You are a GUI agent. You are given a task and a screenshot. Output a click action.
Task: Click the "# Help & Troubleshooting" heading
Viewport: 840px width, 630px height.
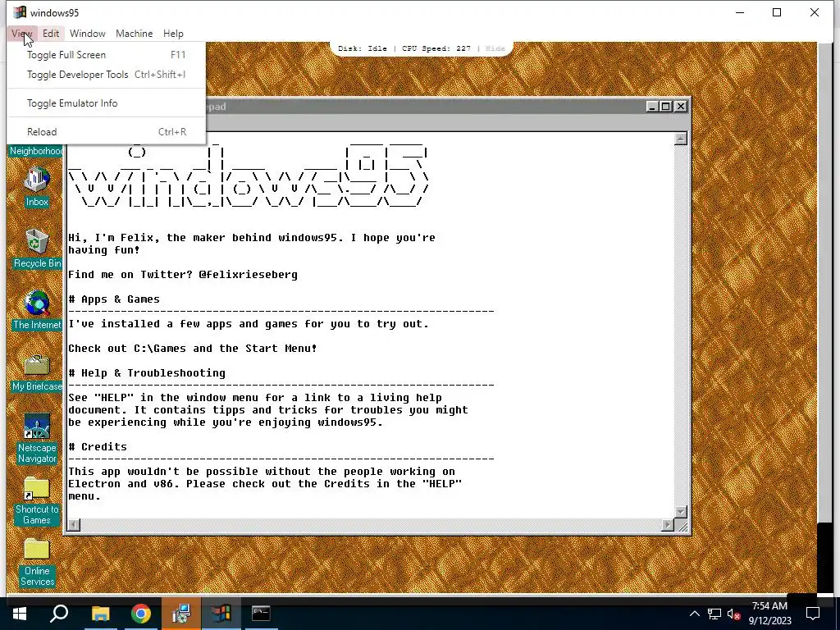point(147,373)
